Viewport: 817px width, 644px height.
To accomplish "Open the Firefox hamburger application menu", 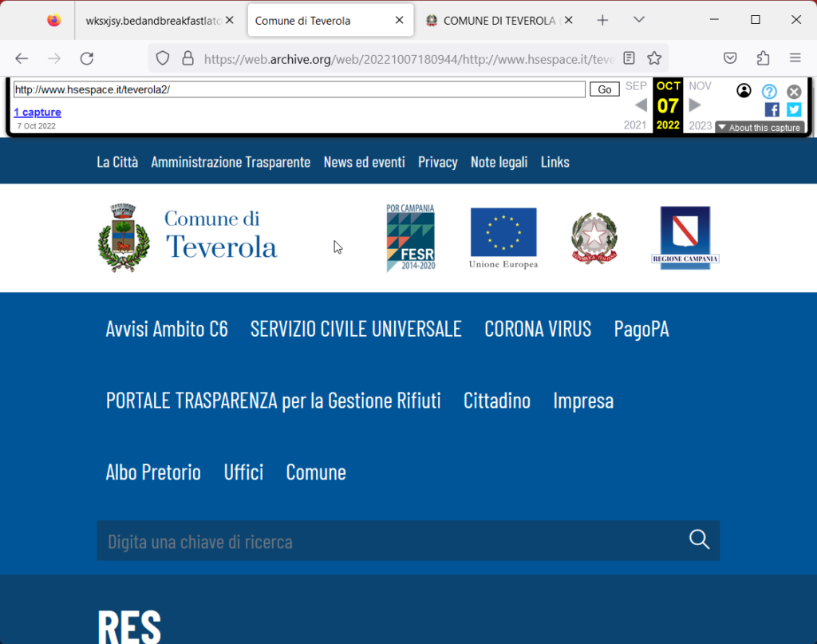I will pyautogui.click(x=795, y=58).
